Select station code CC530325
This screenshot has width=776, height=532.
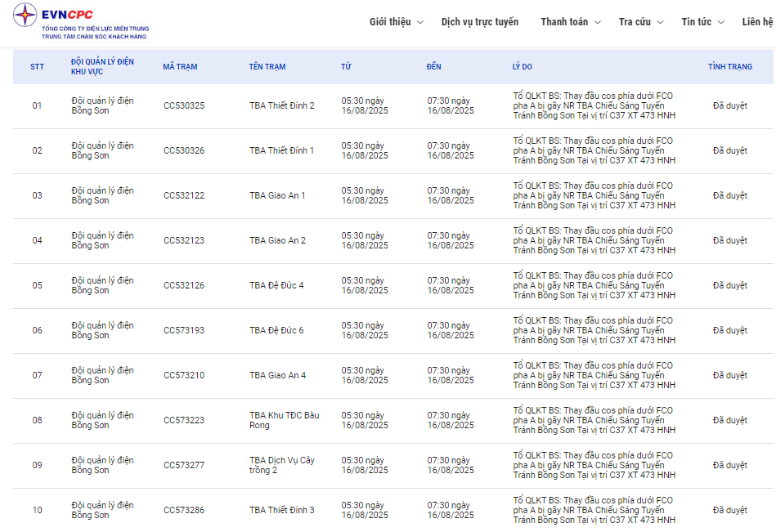(184, 105)
